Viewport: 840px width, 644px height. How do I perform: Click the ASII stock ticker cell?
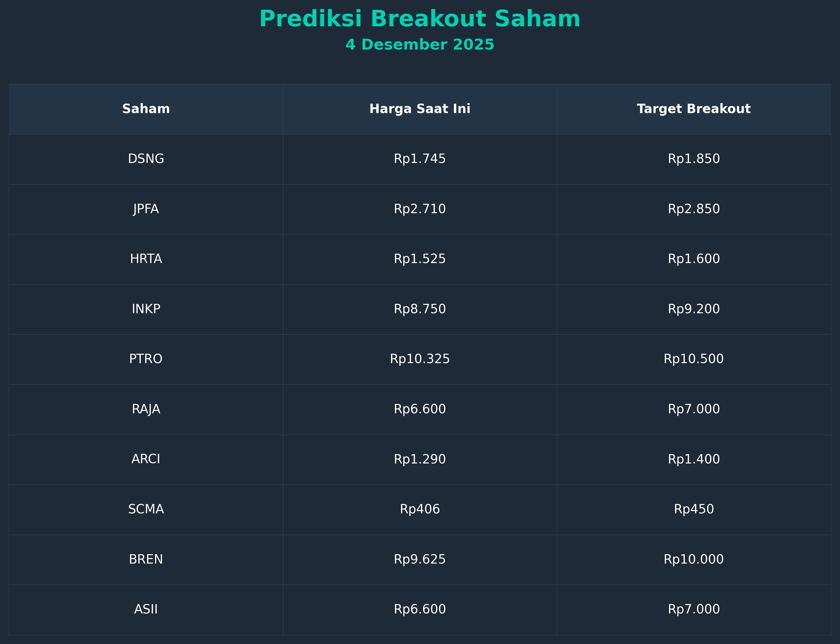coord(146,610)
